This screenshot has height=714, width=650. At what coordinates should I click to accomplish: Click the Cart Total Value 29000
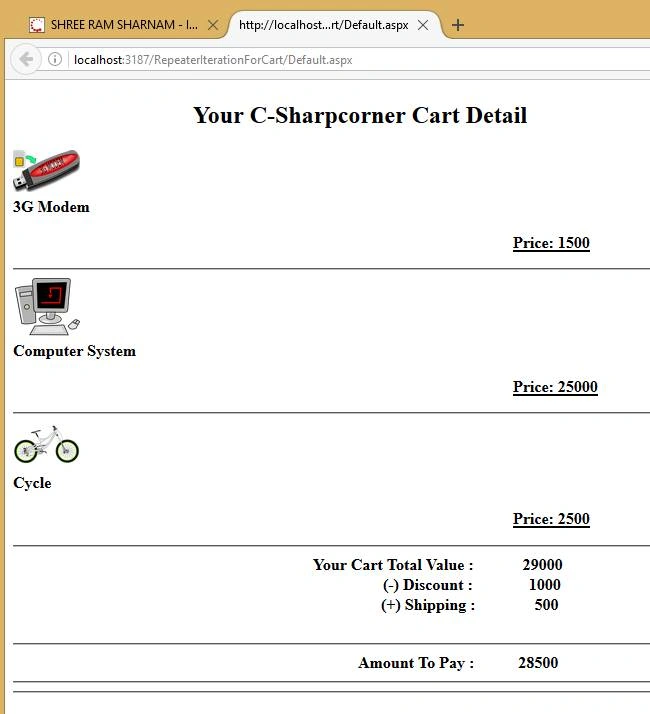(x=543, y=565)
